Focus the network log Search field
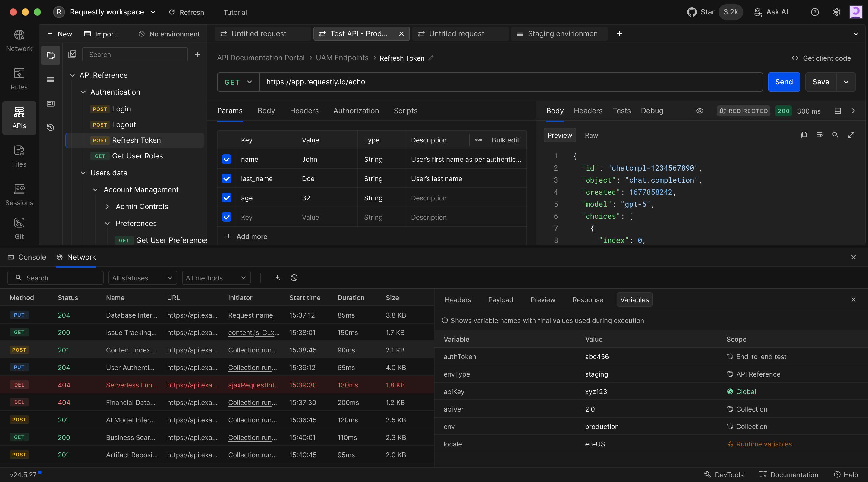Viewport: 868px width, 482px height. click(x=55, y=278)
